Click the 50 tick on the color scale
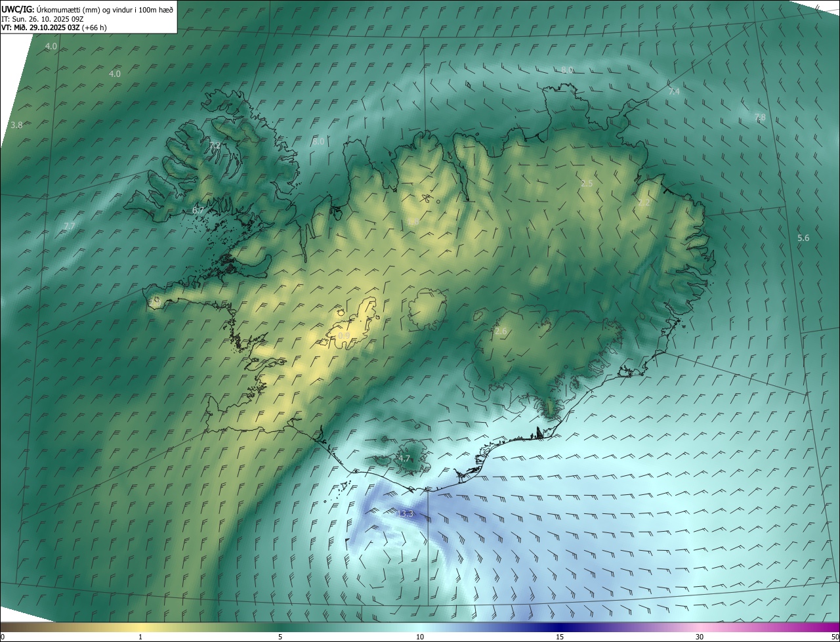 coord(835,637)
